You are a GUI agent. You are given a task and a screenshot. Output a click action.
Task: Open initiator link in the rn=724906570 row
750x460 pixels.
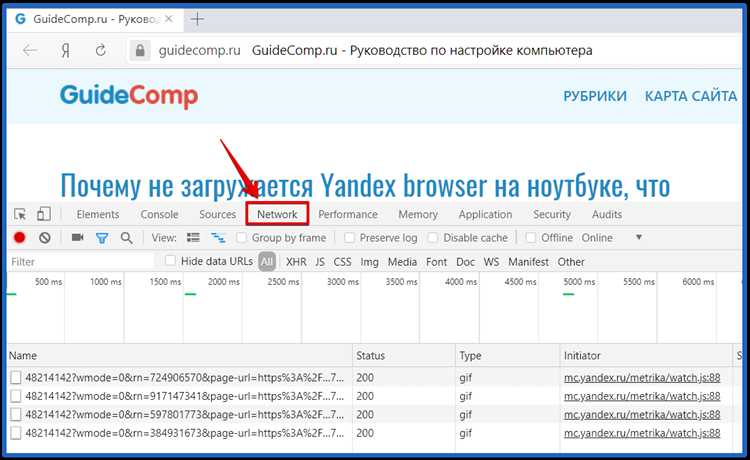pos(642,378)
